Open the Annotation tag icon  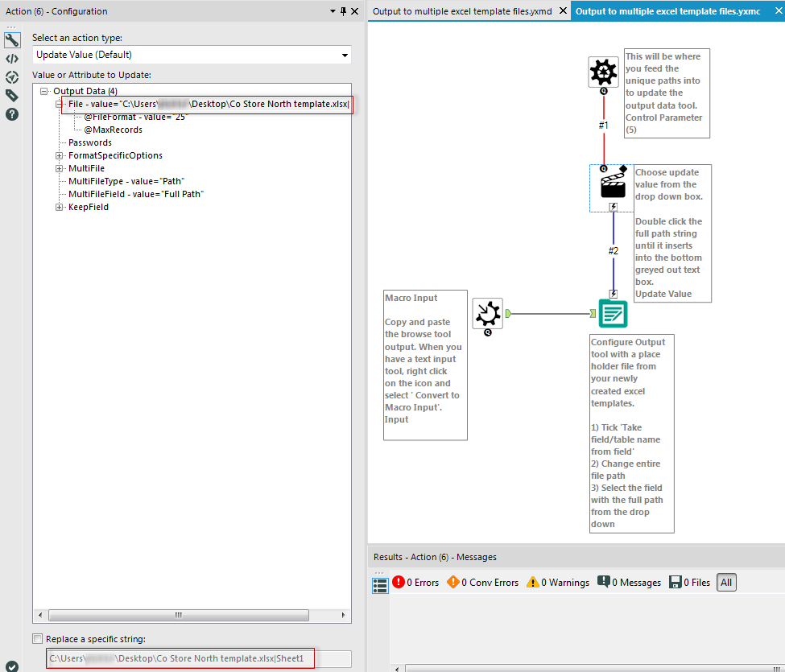pyautogui.click(x=12, y=96)
